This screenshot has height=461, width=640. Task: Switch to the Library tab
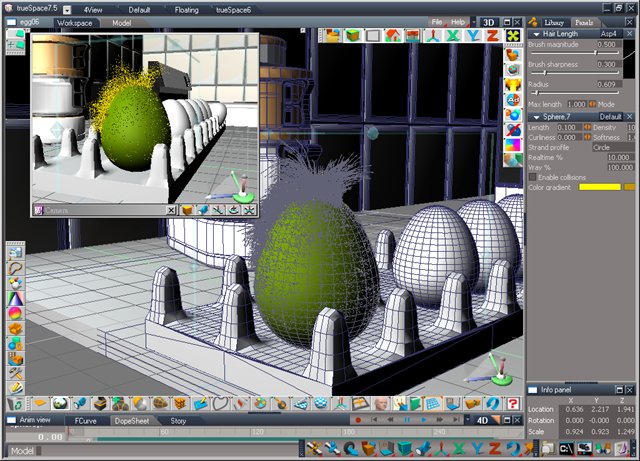click(x=553, y=21)
